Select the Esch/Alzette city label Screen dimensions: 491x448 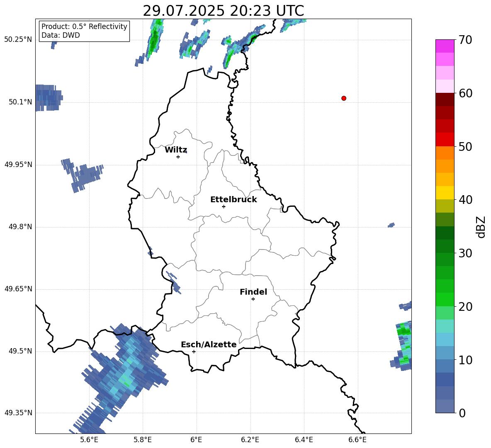tap(209, 344)
